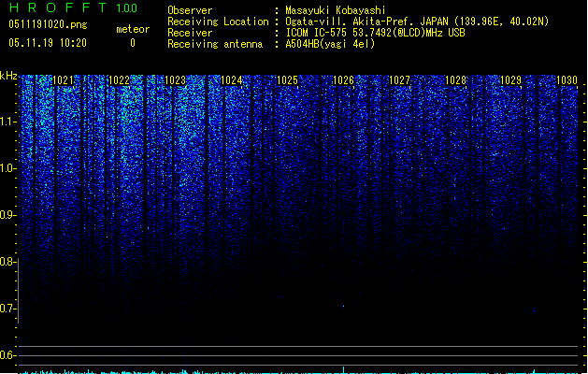Click the meteor label
588x374 pixels.
(x=133, y=29)
